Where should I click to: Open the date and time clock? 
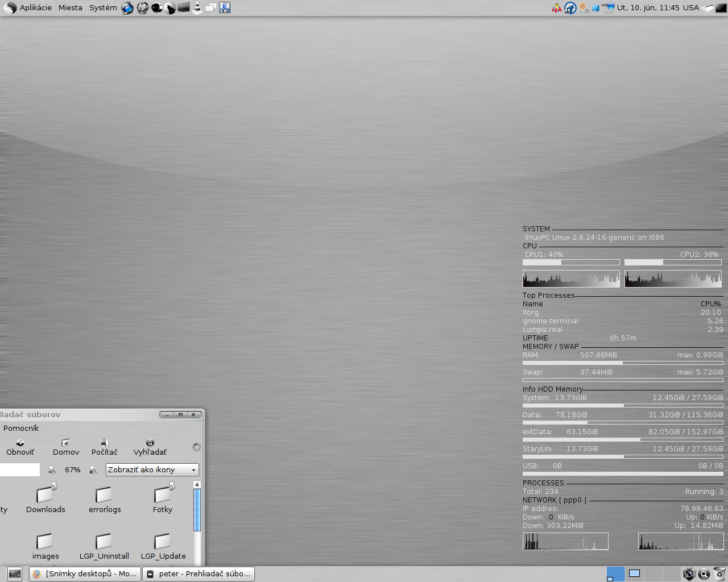[x=648, y=7]
